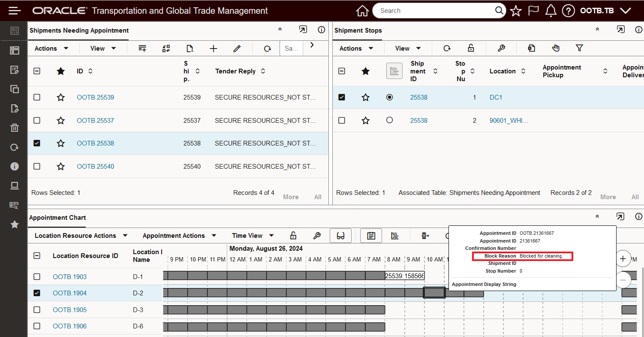Click the plus Create icon in Shipments toolbar
This screenshot has width=644, height=337.
click(214, 49)
